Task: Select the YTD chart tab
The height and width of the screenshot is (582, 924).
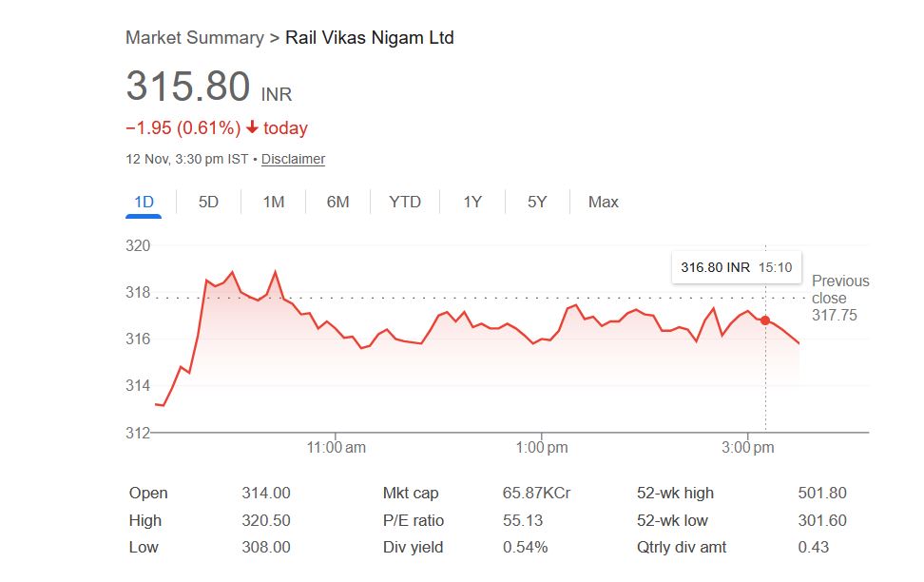Action: (405, 202)
